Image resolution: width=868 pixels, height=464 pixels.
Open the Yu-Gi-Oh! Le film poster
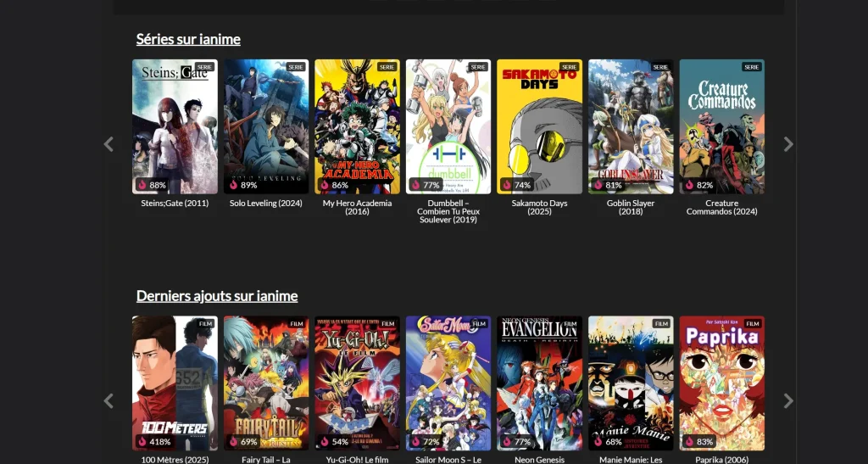357,383
